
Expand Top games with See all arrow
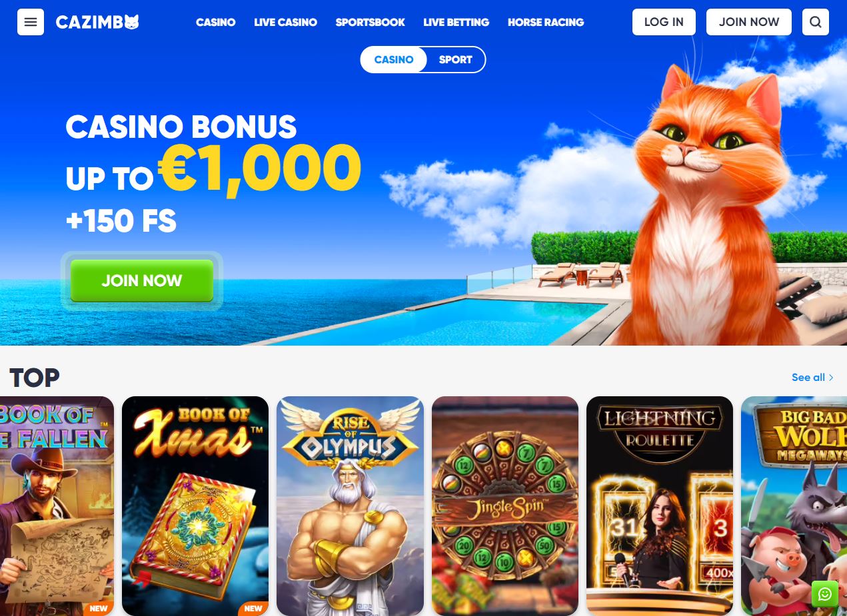[x=813, y=378]
